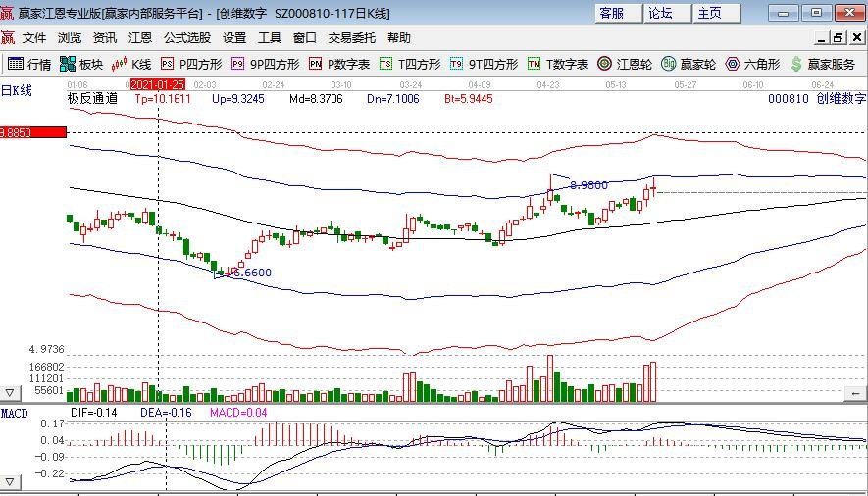
Task: Click the 极反通道 indicator name
Action: (92, 98)
